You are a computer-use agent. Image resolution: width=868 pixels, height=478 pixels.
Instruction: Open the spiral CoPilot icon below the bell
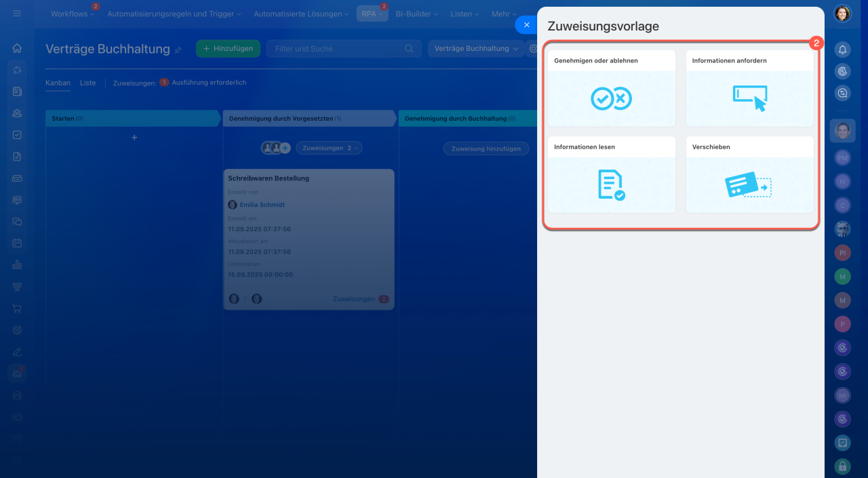(842, 71)
